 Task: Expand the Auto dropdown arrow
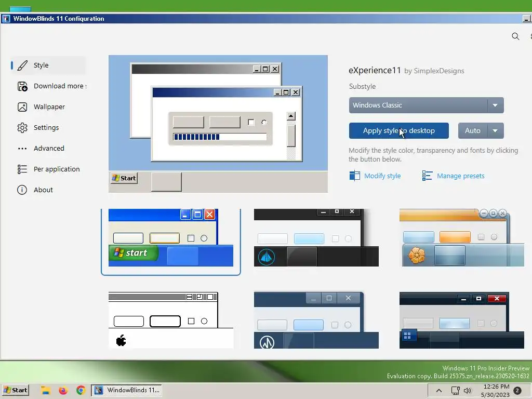click(x=495, y=130)
